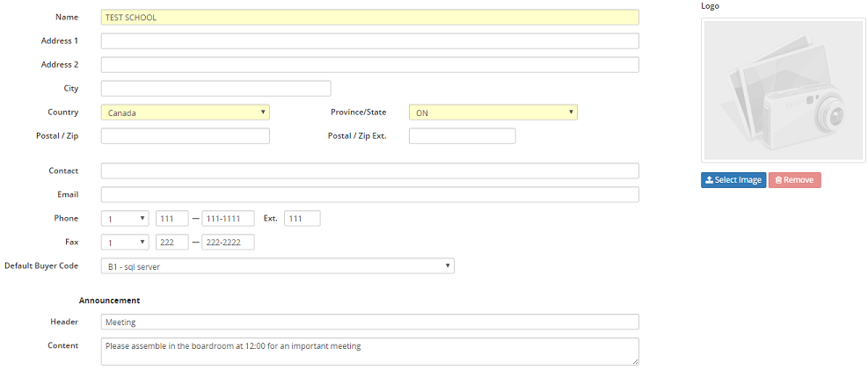Click the announcement Header field showing Meeting
This screenshot has width=868, height=370.
tap(369, 322)
